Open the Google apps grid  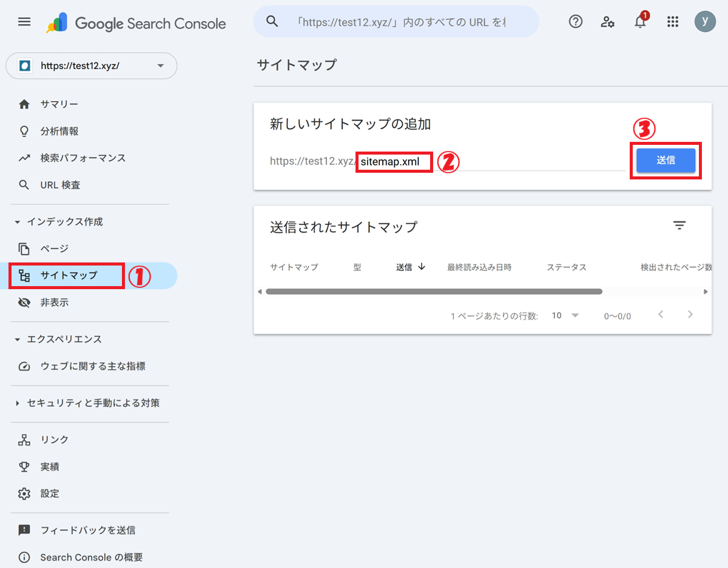coord(672,22)
